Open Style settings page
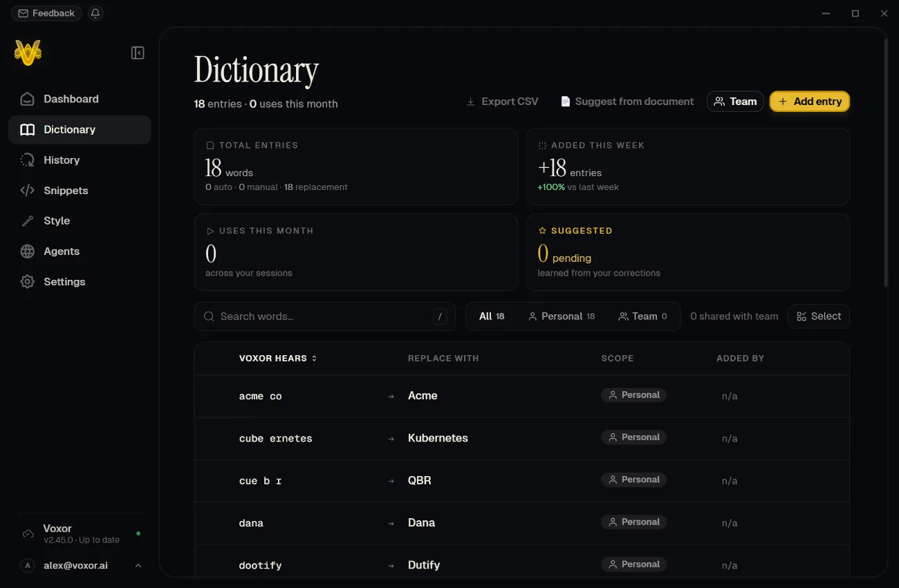 [x=80, y=220]
